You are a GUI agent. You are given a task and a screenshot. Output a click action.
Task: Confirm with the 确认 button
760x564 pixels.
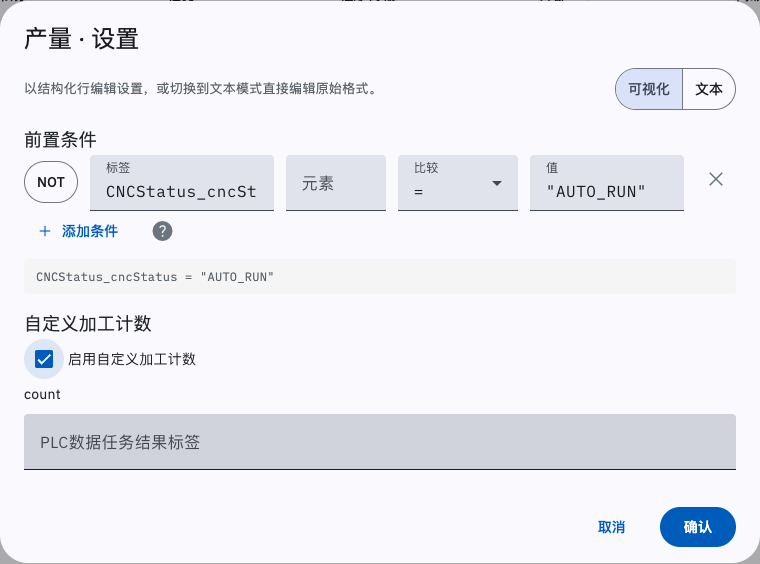[x=697, y=527]
